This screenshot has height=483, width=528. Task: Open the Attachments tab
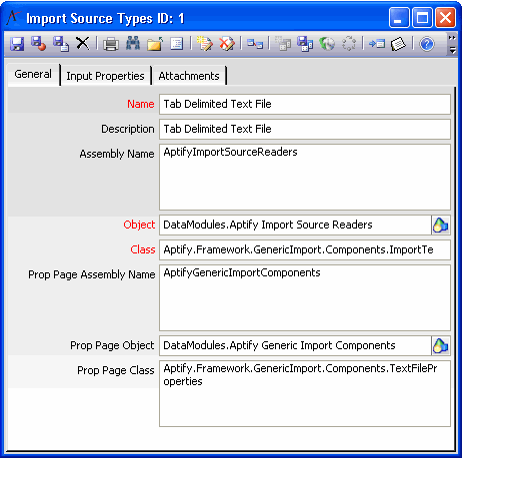pyautogui.click(x=189, y=76)
